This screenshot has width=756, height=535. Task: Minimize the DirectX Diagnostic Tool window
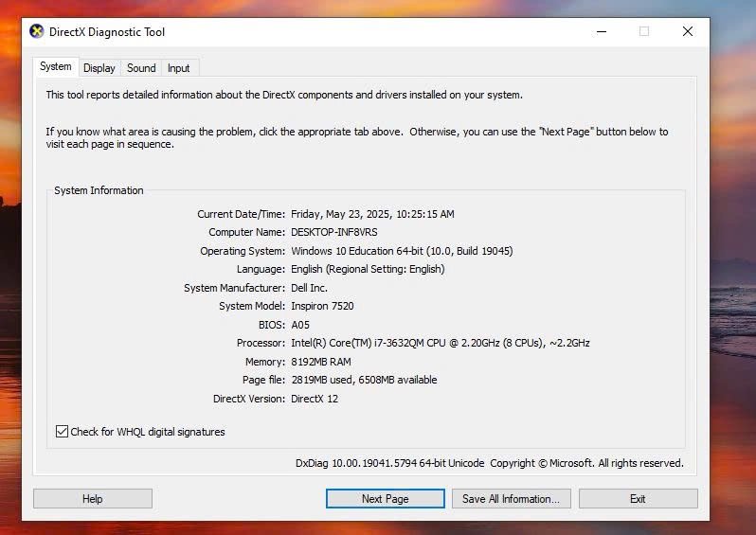tap(602, 32)
